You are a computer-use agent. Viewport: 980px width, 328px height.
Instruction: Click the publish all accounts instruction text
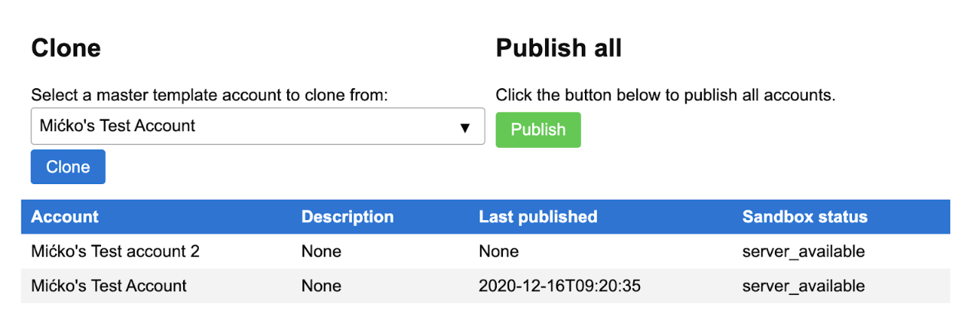665,96
